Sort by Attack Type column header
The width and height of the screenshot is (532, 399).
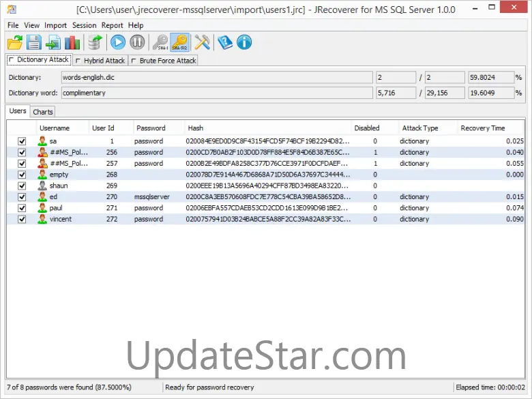[x=428, y=128]
